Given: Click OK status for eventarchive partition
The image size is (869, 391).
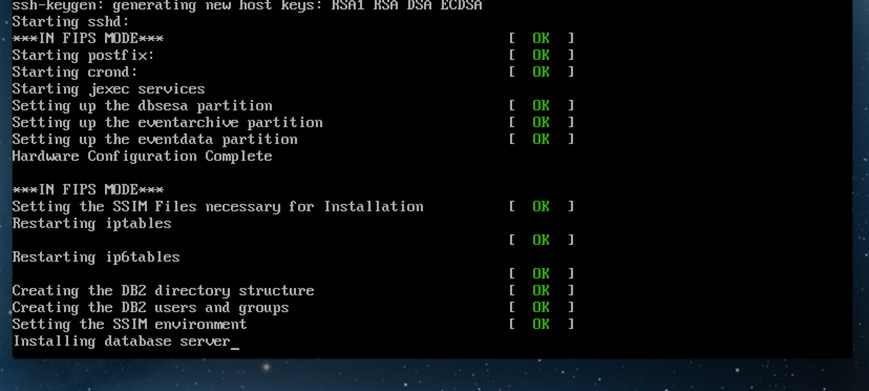Looking at the screenshot, I should pyautogui.click(x=541, y=122).
